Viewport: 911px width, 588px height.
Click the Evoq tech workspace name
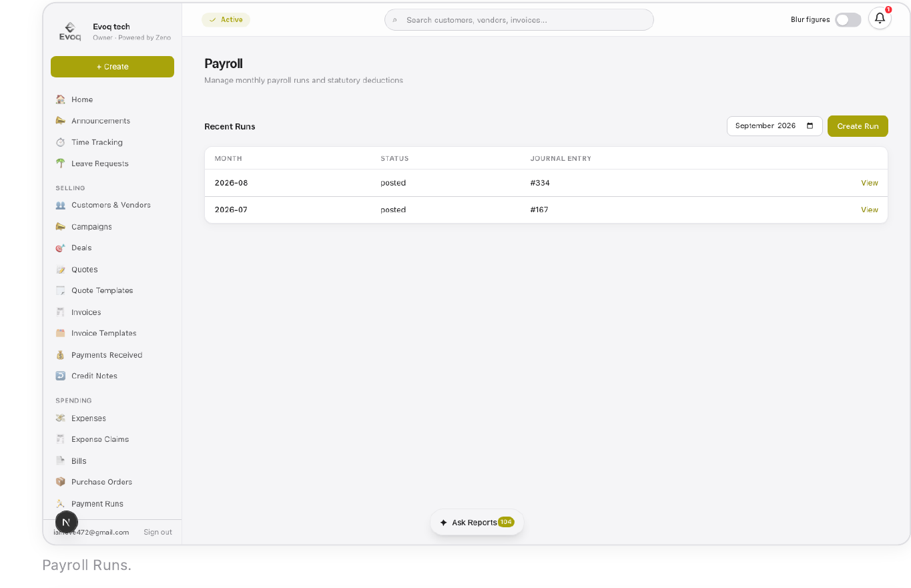111,27
